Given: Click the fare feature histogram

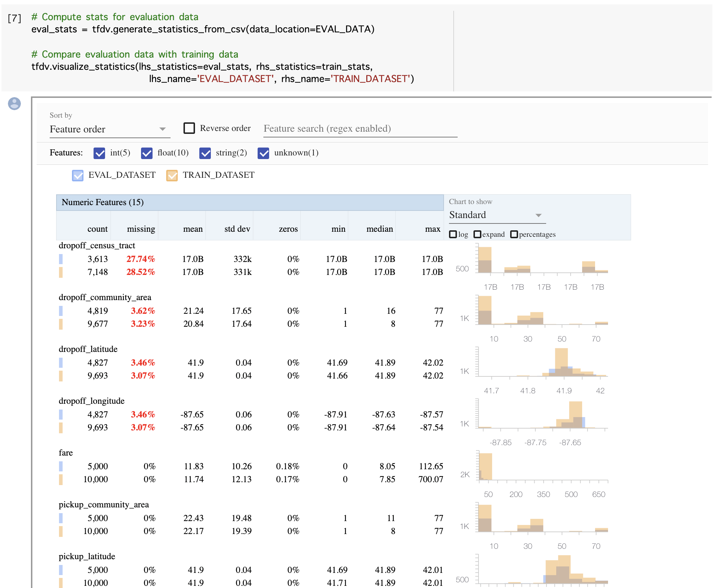Looking at the screenshot, I should 542,467.
